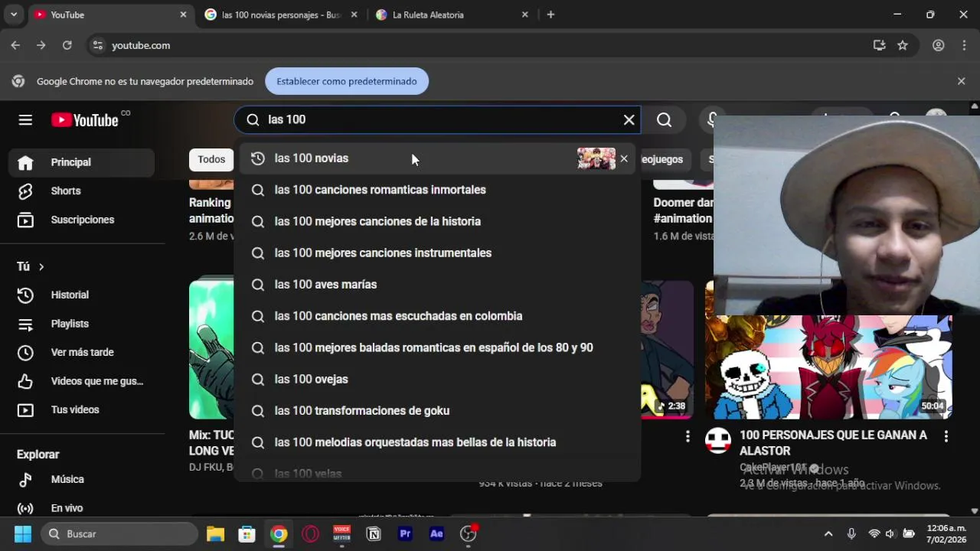
Task: Dismiss the default browser notification bar
Action: [x=961, y=81]
